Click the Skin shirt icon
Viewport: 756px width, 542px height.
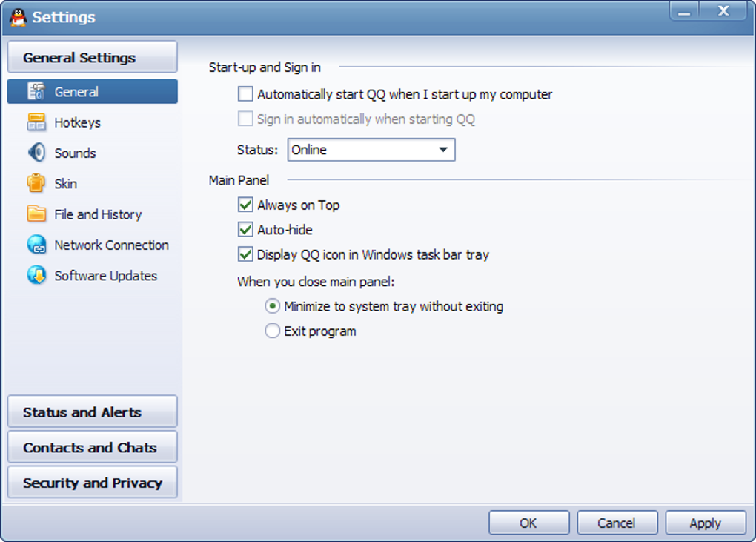click(36, 183)
